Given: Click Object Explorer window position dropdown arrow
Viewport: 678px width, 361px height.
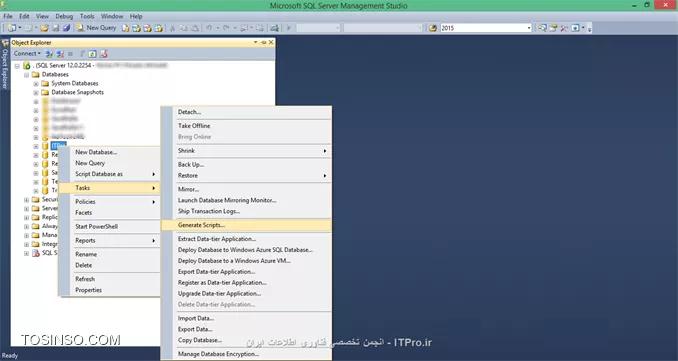Looking at the screenshot, I should tap(256, 42).
